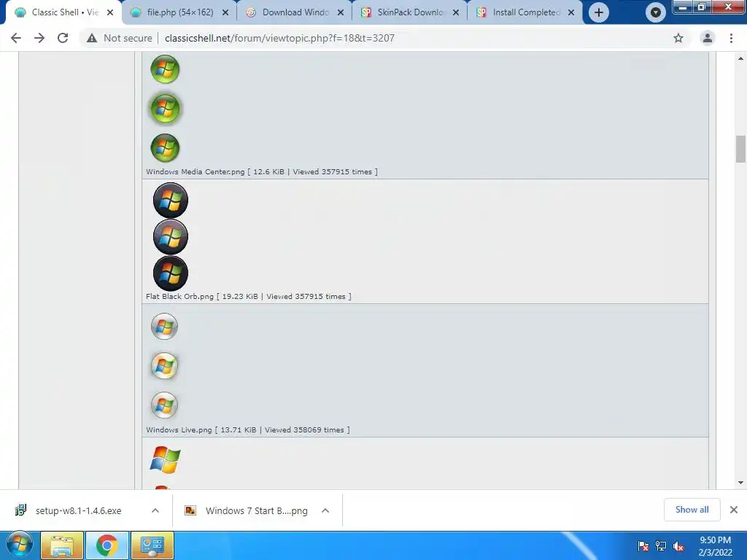Open the Chrome profile avatar menu
Image resolution: width=747 pixels, height=560 pixels.
coord(708,38)
